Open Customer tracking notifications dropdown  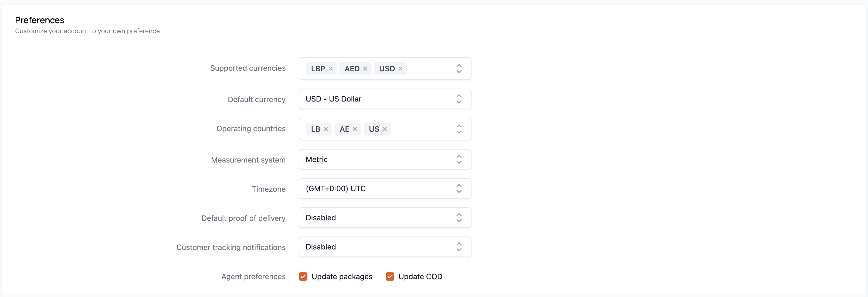384,247
